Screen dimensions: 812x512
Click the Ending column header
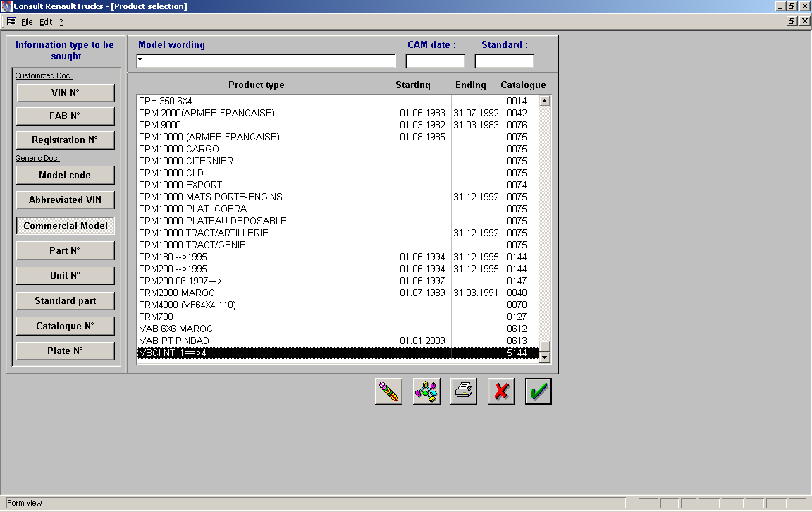[x=471, y=85]
